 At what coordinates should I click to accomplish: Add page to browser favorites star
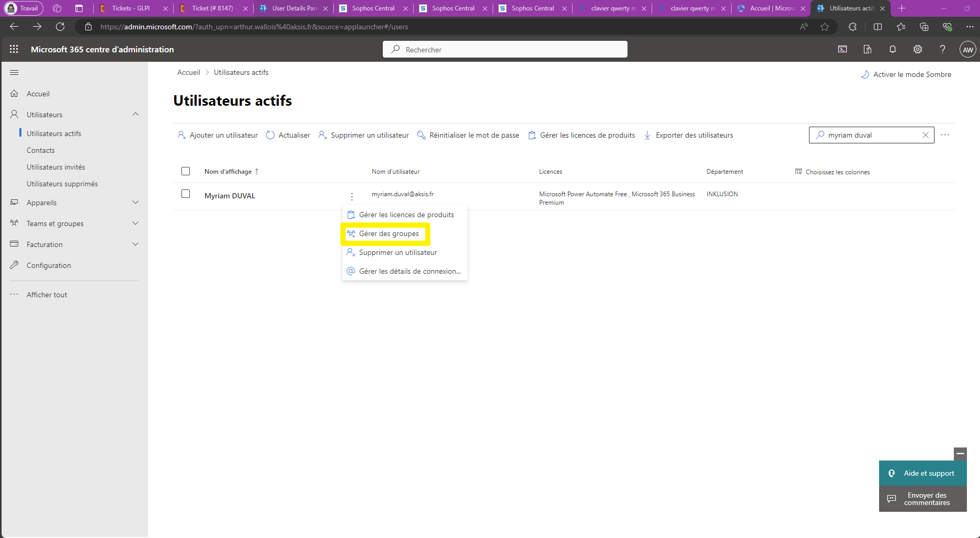point(825,27)
